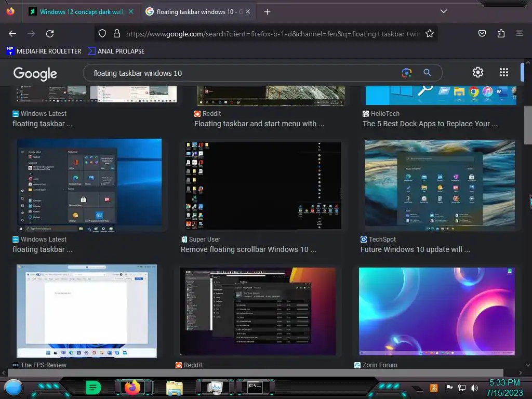532x399 pixels.
Task: Reload the current page
Action: 50,34
